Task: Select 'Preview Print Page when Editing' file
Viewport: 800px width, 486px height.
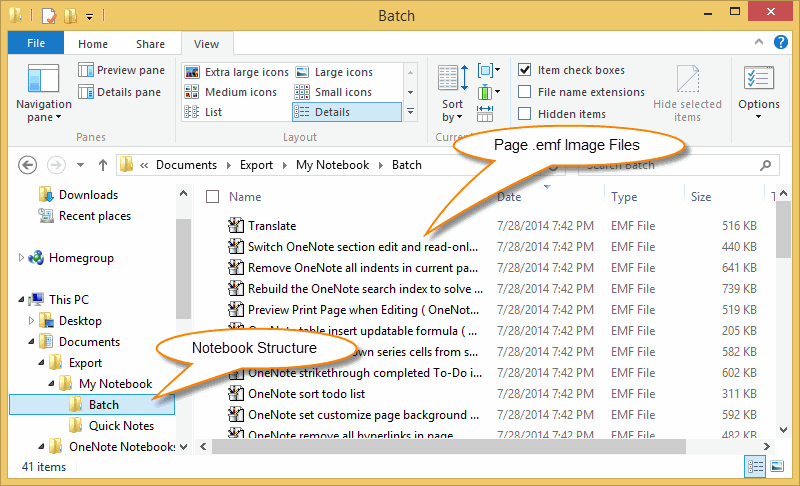Action: pyautogui.click(x=363, y=310)
